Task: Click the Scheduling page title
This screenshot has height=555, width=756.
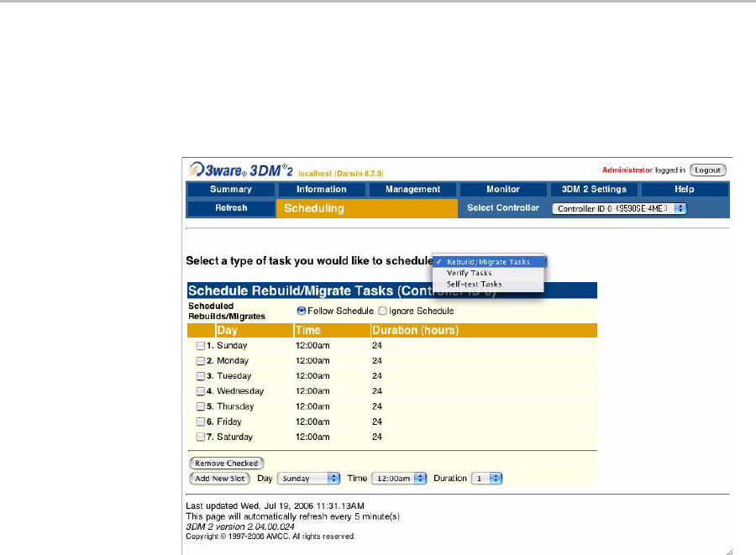Action: (x=314, y=208)
